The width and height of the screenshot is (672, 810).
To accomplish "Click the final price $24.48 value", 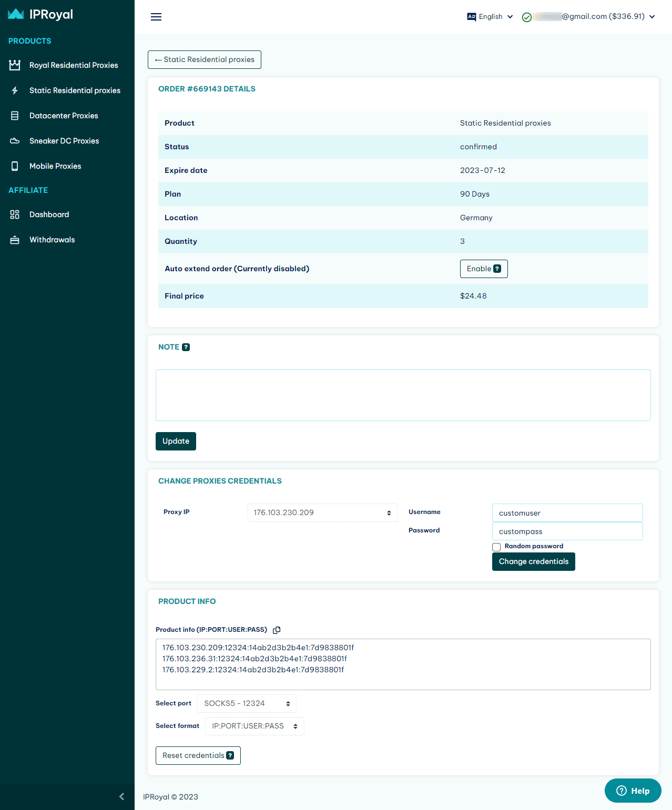I will pos(473,296).
